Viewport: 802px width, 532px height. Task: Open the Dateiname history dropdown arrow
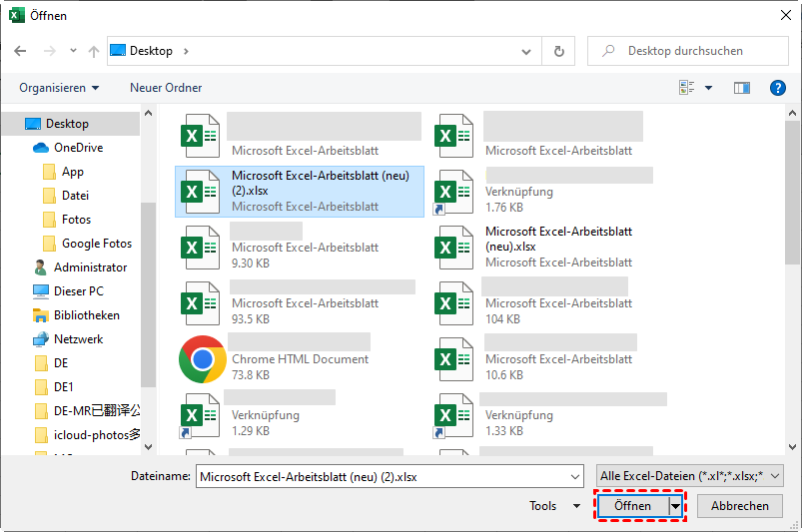(x=573, y=477)
